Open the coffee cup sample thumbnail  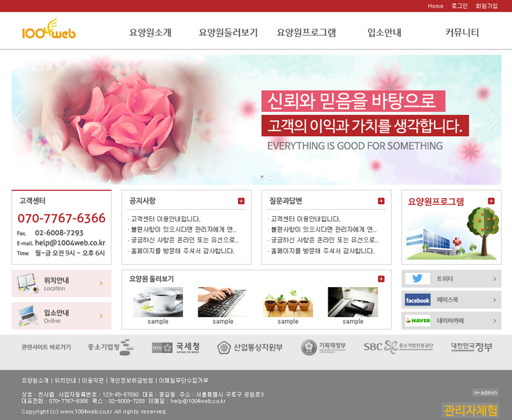157,302
